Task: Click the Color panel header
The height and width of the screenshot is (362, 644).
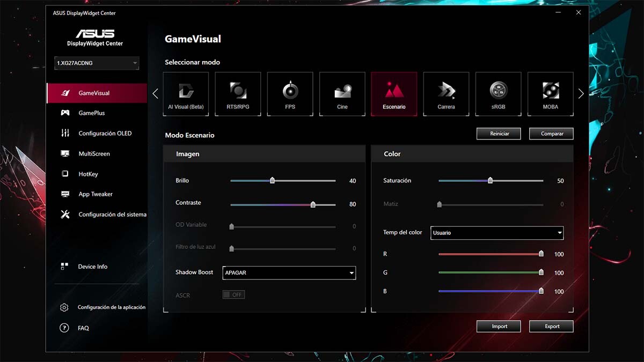Action: 472,154
